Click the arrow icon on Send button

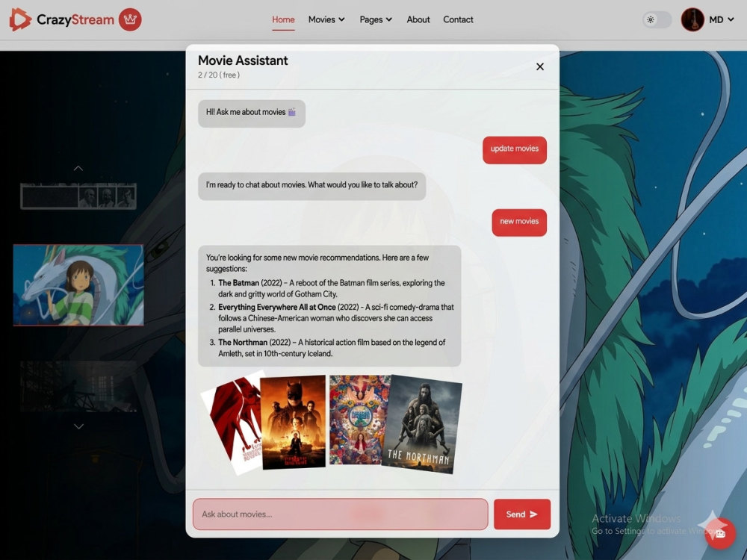pos(533,514)
